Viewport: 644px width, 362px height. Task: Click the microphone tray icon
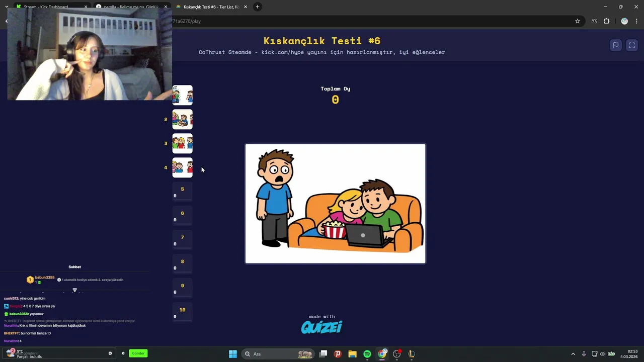point(584,354)
